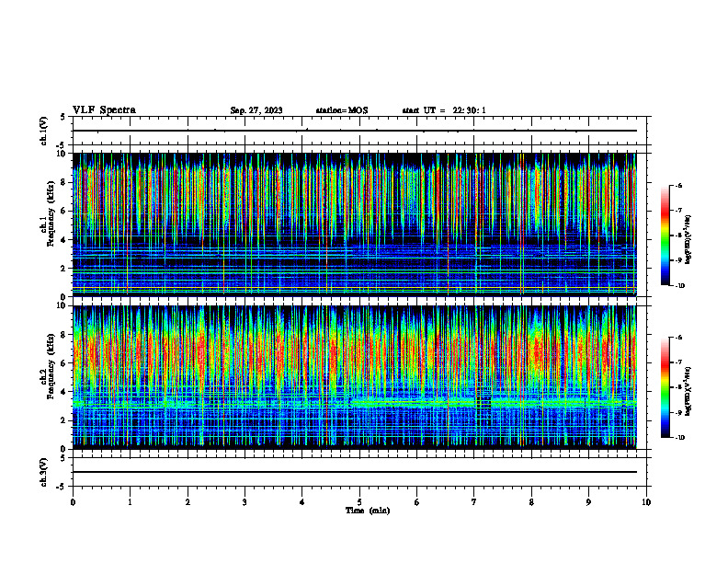Click the "ch.1(V)" axis label
Image resolution: width=728 pixels, height=563 pixels.
[x=44, y=131]
